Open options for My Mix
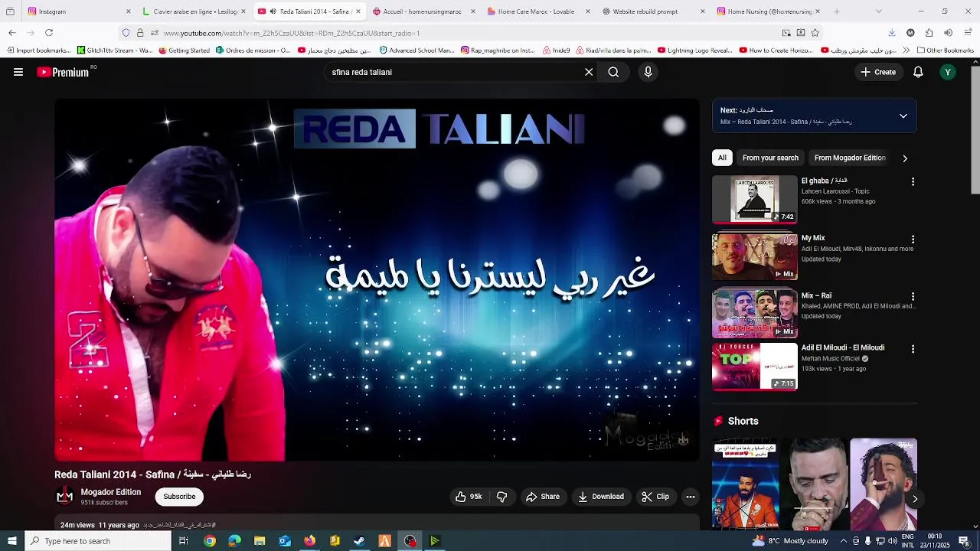The width and height of the screenshot is (980, 551). pos(913,240)
